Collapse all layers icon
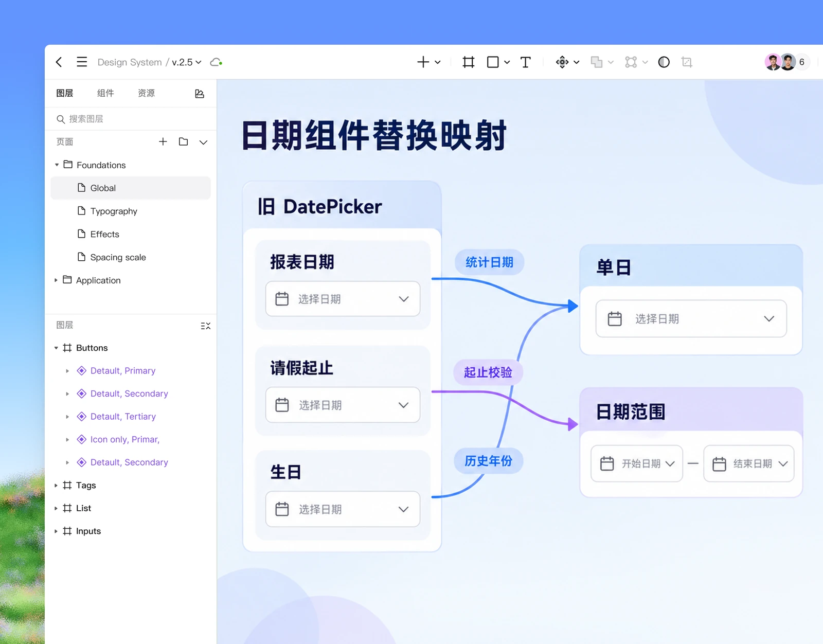The width and height of the screenshot is (823, 644). pyautogui.click(x=206, y=326)
